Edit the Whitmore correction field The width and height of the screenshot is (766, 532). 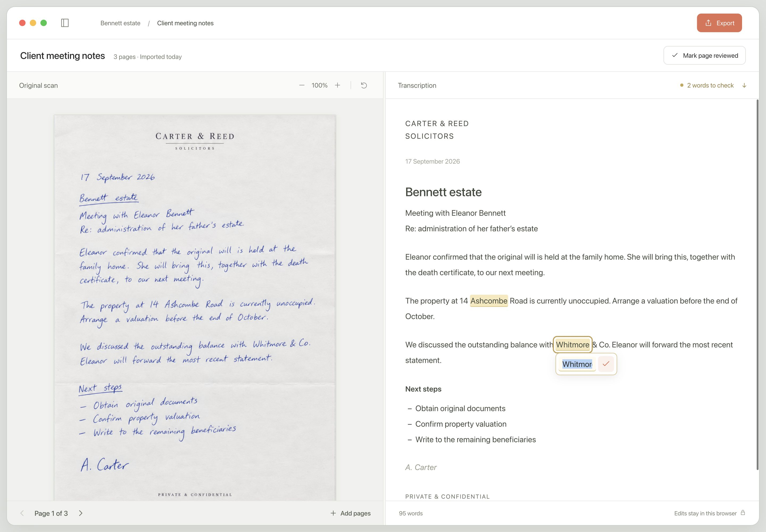pos(577,364)
